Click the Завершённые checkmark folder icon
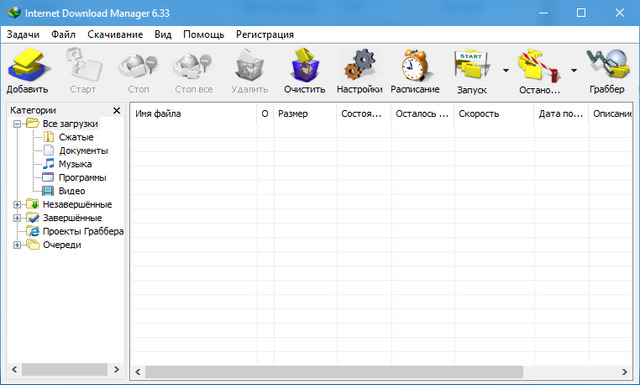The width and height of the screenshot is (640, 385). [32, 217]
